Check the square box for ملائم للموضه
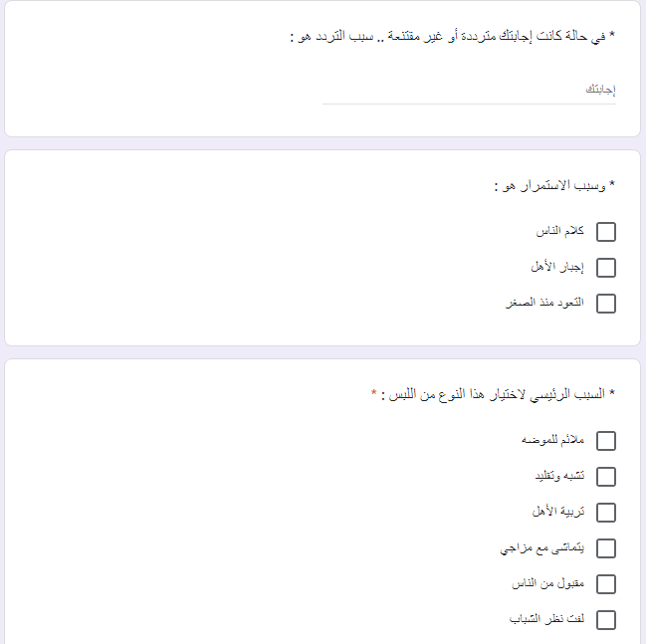The height and width of the screenshot is (644, 646). [x=605, y=441]
